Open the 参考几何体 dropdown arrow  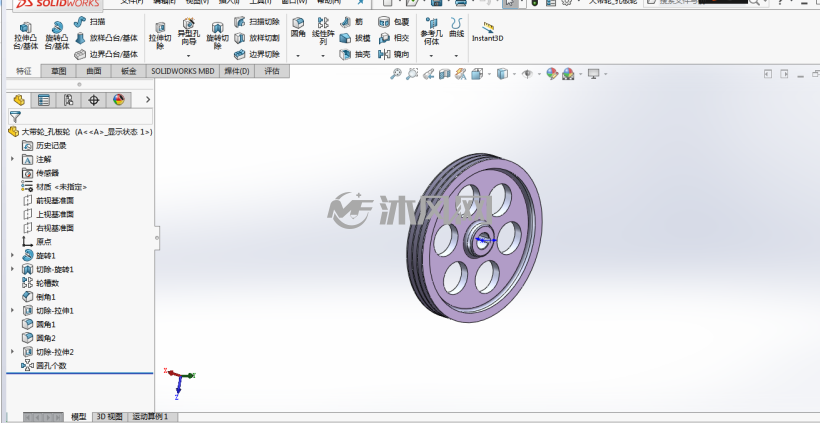click(x=431, y=55)
